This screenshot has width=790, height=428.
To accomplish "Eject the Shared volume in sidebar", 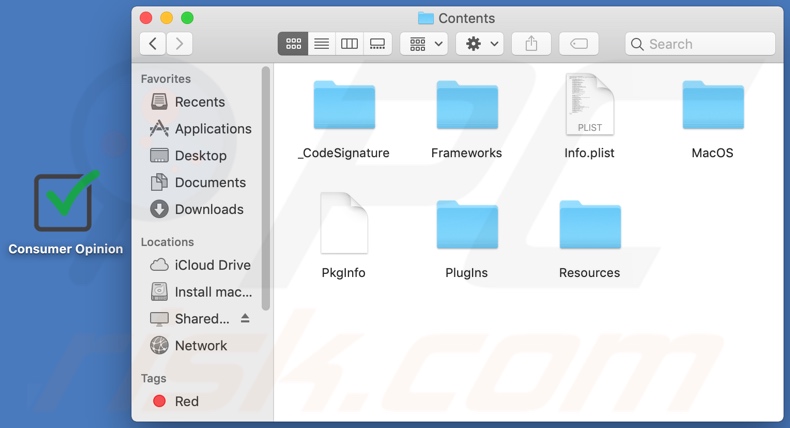I will [246, 319].
